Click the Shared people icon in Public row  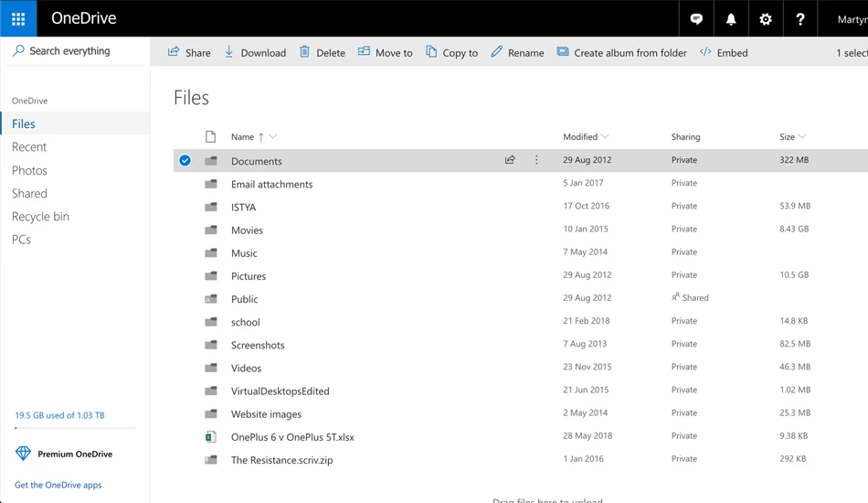(x=675, y=297)
